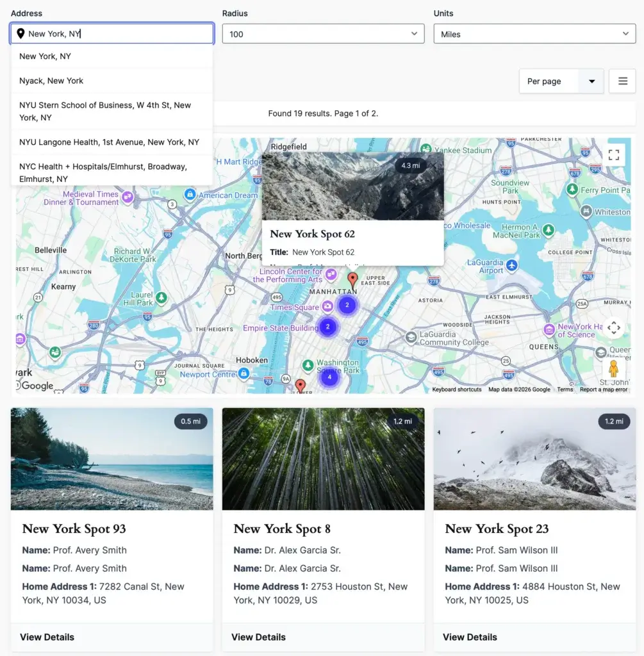644x656 pixels.
Task: Choose NYU Stern School of Business suggestion
Action: (x=111, y=111)
